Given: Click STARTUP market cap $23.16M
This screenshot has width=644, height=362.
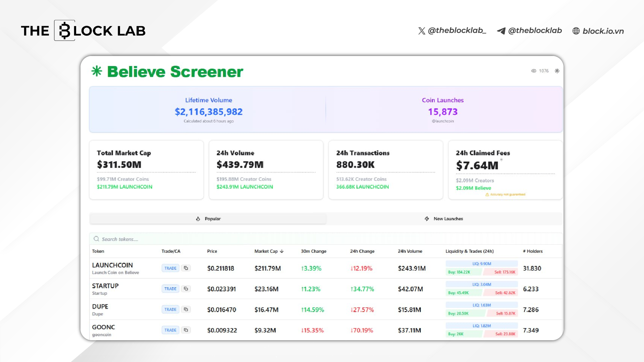Looking at the screenshot, I should tap(266, 289).
